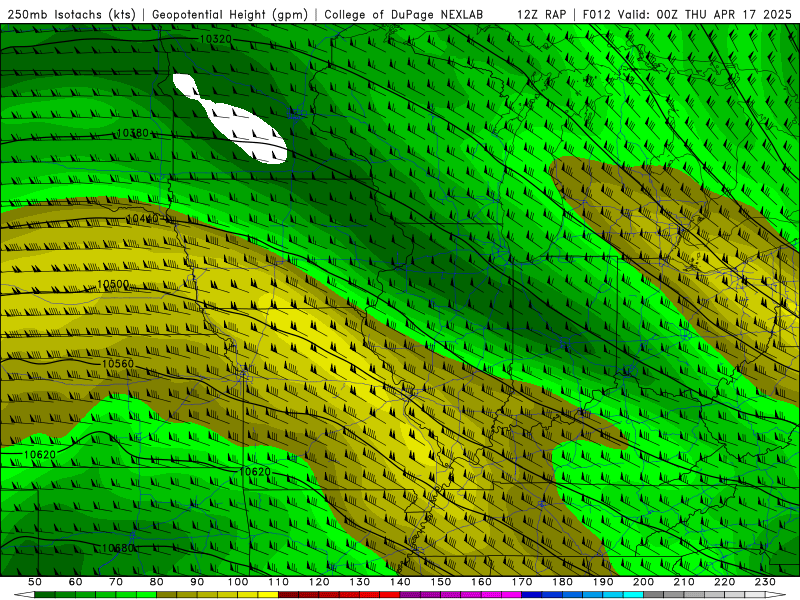Click the 10500 height contour label

[113, 284]
